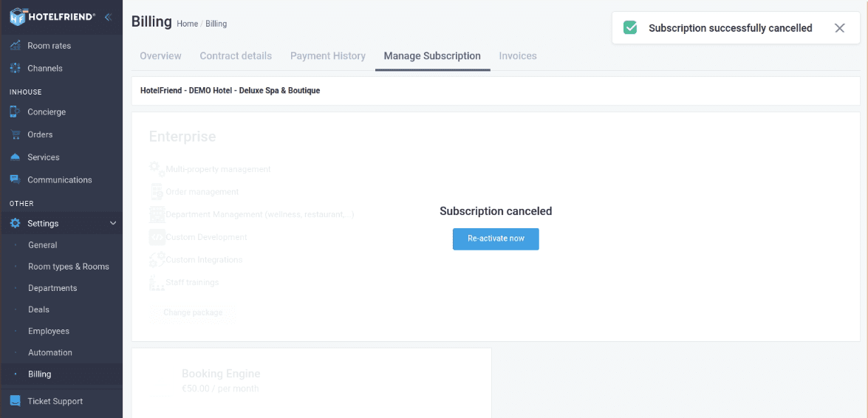Open Channels text in sidebar

coord(45,68)
